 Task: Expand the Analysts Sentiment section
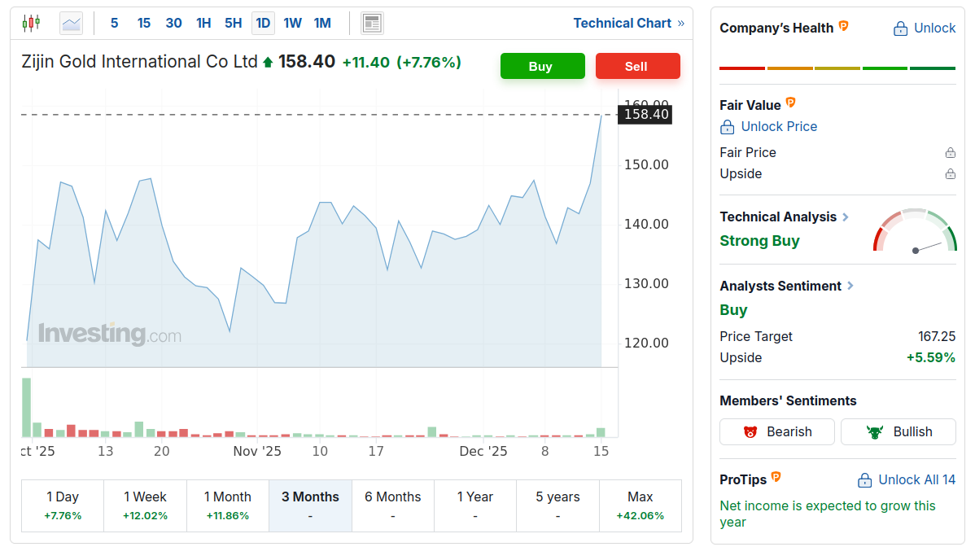click(850, 287)
